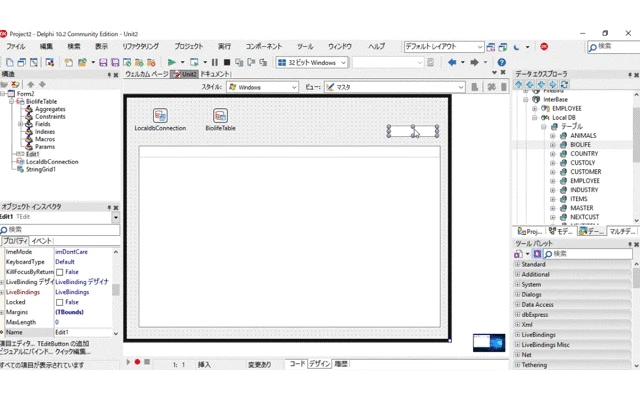Screen dimensions: 640x400
Task: Collapse the Local DB node
Action: click(535, 118)
